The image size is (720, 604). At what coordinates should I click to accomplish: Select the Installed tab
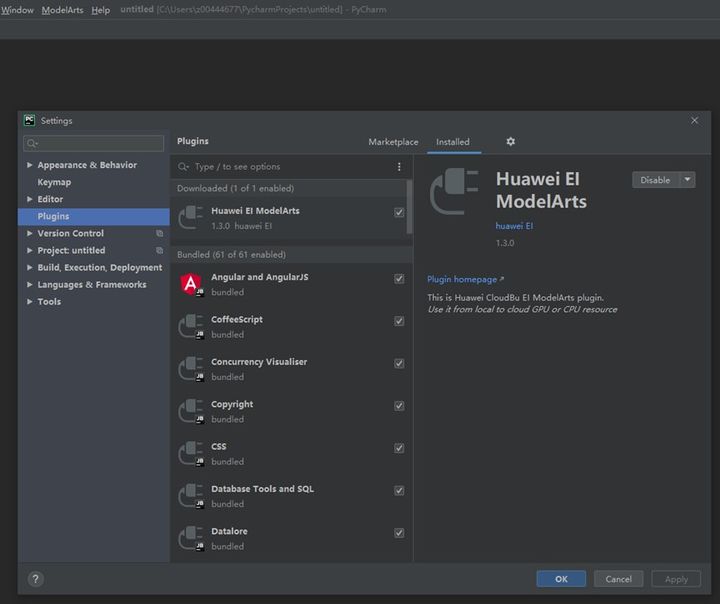(x=453, y=142)
